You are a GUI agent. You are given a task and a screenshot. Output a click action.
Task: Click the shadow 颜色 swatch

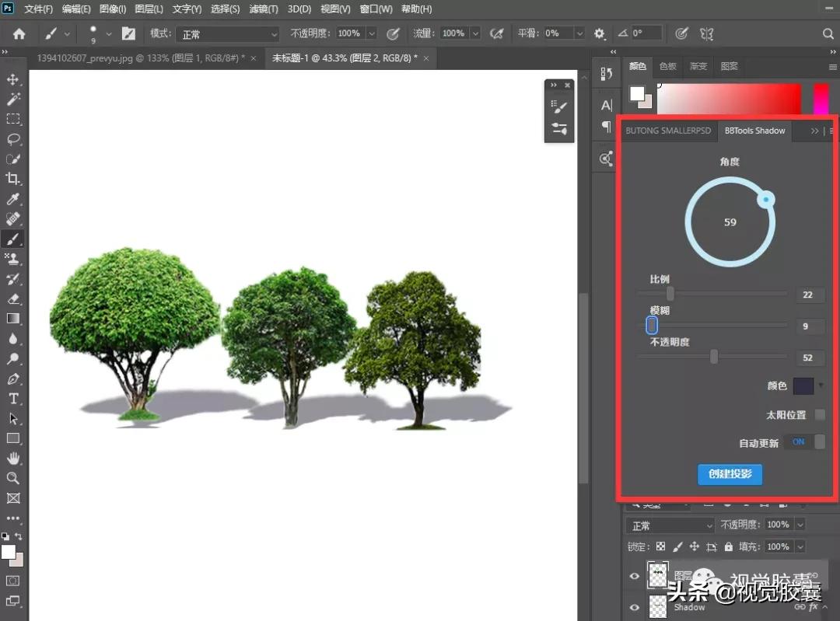[803, 386]
